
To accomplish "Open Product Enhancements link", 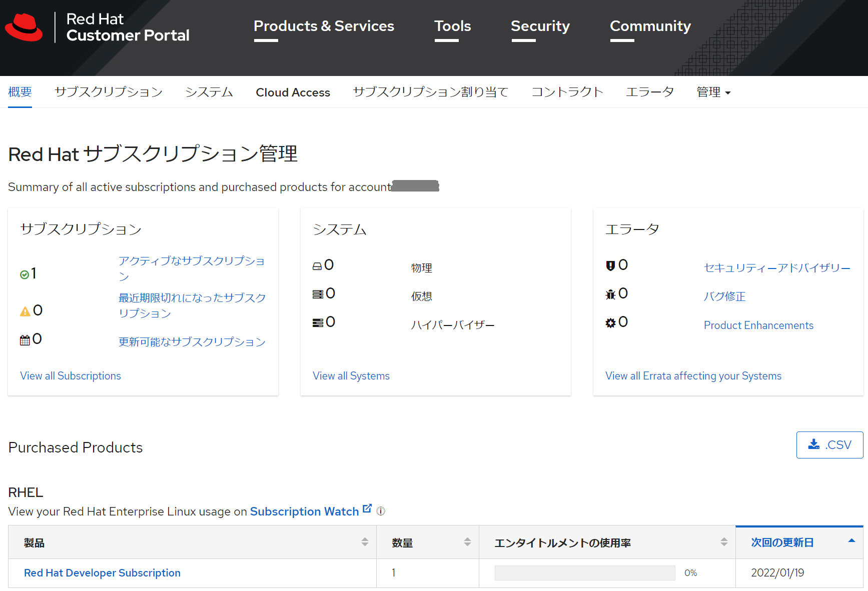I will pos(758,325).
